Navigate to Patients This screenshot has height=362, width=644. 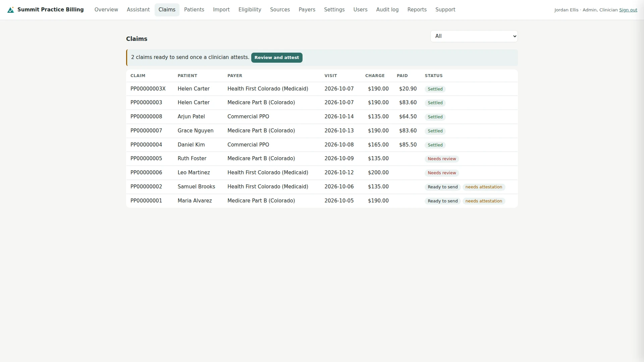pos(194,10)
